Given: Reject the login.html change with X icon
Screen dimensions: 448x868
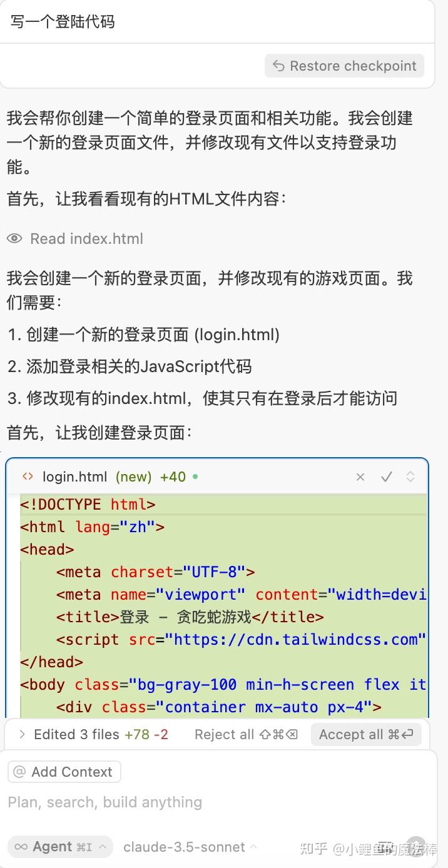Looking at the screenshot, I should point(360,477).
